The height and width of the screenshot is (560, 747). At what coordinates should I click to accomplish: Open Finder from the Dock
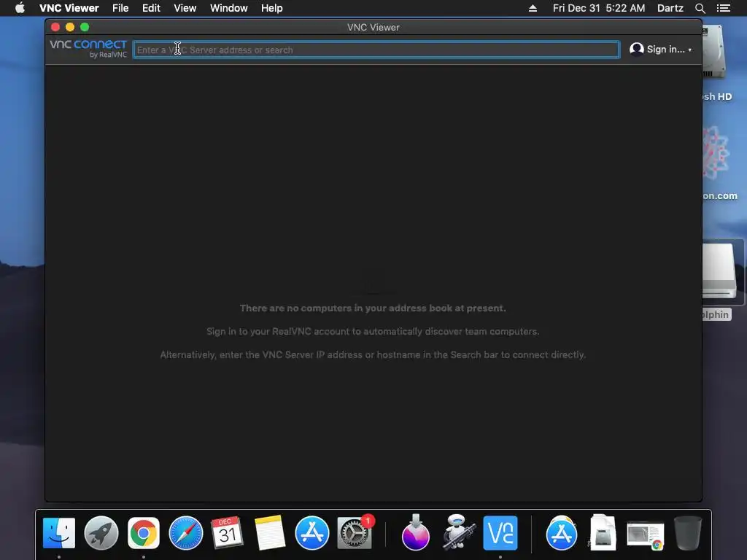[59, 533]
